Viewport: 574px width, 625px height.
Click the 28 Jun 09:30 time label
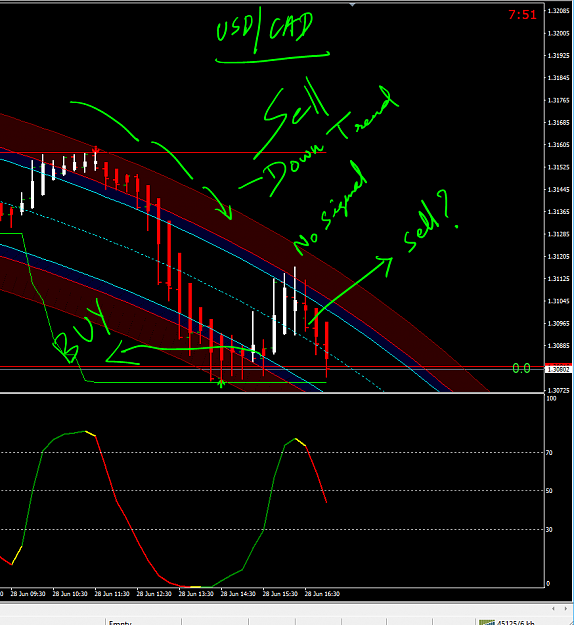click(x=28, y=594)
